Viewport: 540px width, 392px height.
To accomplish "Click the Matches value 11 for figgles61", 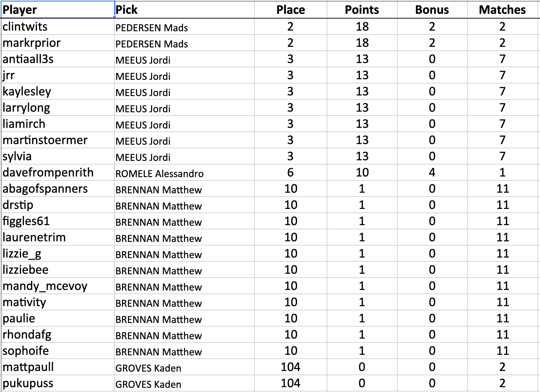I will (502, 221).
